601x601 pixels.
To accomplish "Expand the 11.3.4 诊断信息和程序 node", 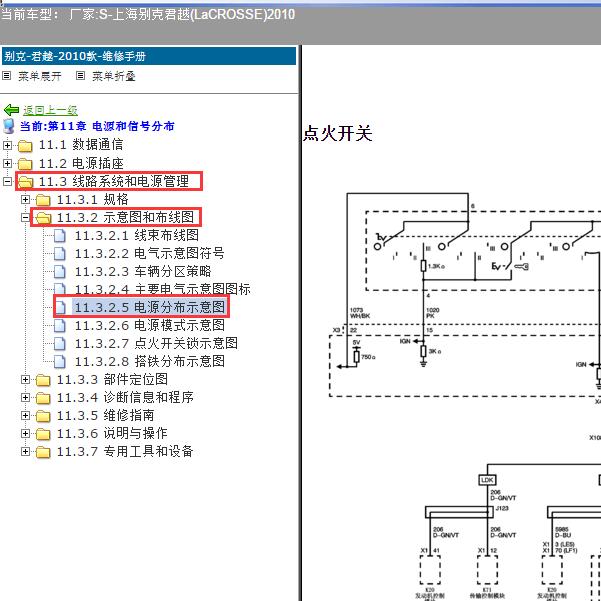I will [25, 397].
